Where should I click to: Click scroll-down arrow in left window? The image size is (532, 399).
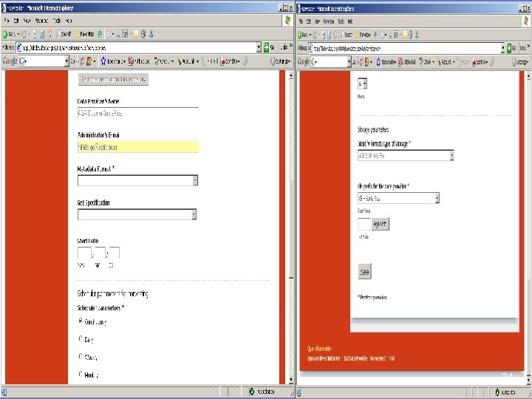click(x=291, y=380)
